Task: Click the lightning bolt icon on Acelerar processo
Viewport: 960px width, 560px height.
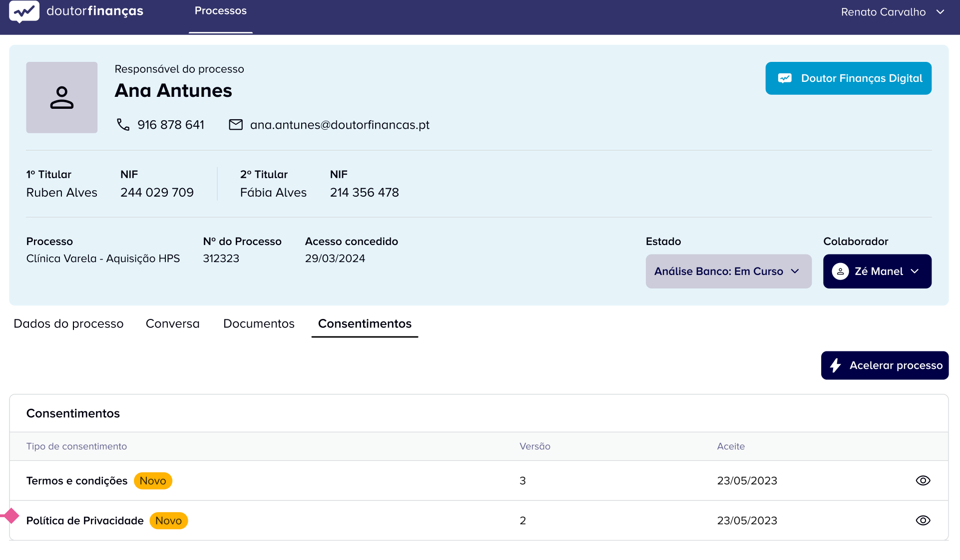Action: coord(835,365)
